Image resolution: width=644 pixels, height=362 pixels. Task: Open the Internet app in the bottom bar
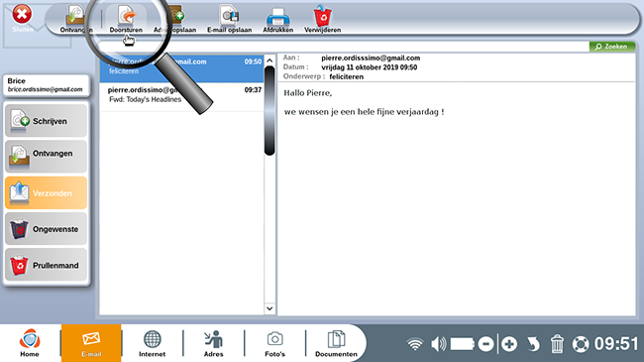click(152, 343)
